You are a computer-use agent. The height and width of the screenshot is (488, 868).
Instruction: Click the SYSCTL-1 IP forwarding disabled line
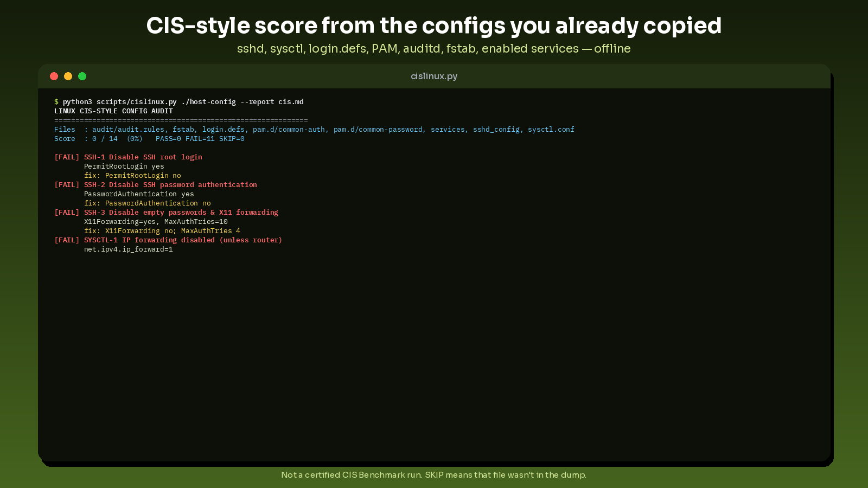168,240
